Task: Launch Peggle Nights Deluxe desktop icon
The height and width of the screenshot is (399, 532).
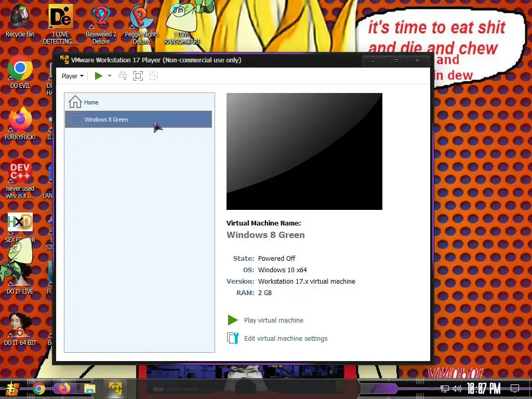Action: click(x=141, y=24)
